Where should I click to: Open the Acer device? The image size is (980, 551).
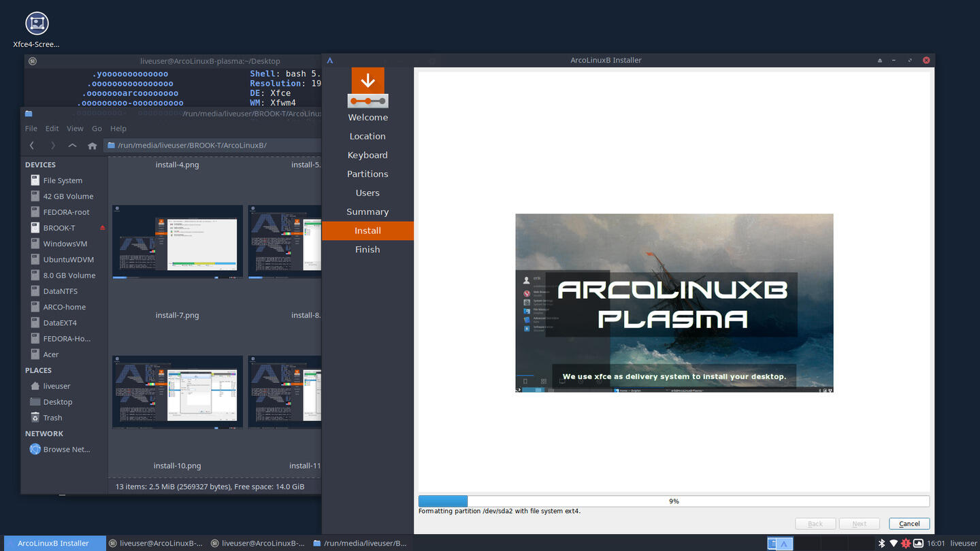click(x=65, y=354)
